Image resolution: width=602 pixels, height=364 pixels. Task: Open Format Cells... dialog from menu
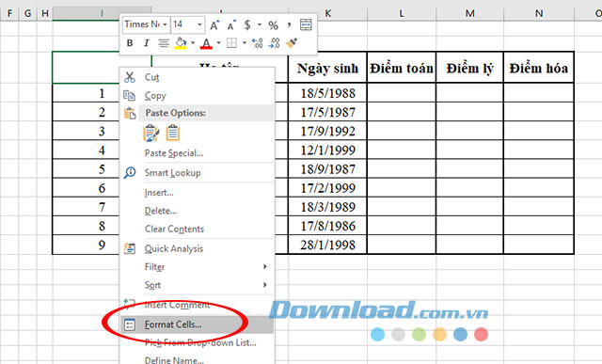[198, 324]
